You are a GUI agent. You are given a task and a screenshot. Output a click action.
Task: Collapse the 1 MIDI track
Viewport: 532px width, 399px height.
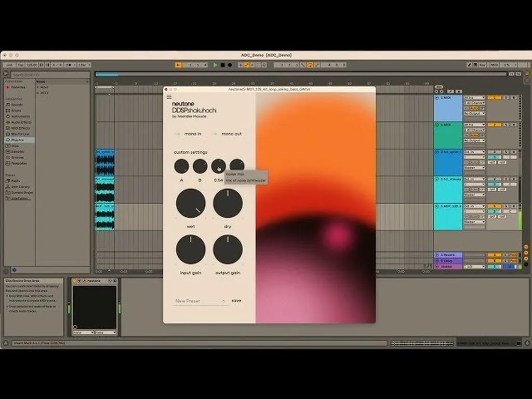[x=436, y=98]
